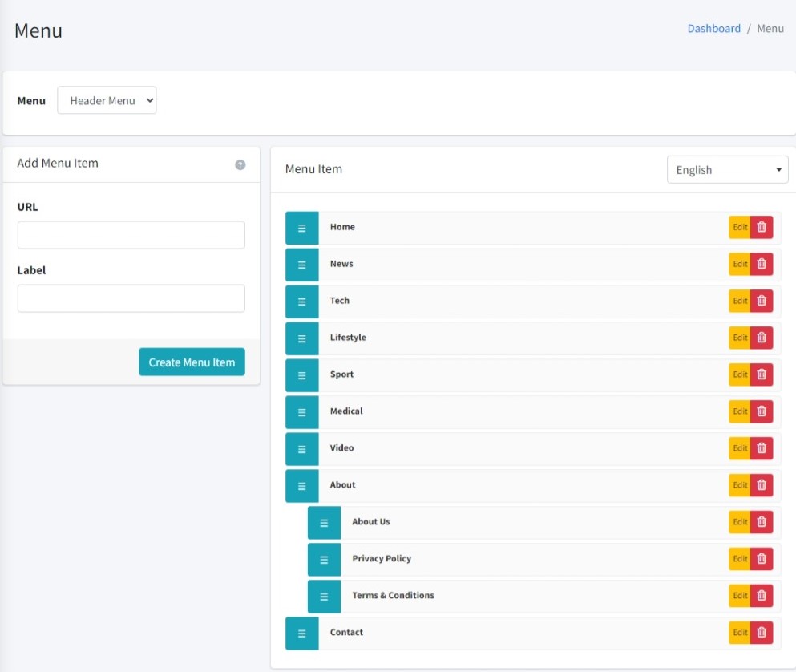Viewport: 796px width, 672px height.
Task: Click trash icon for News item
Action: (762, 264)
